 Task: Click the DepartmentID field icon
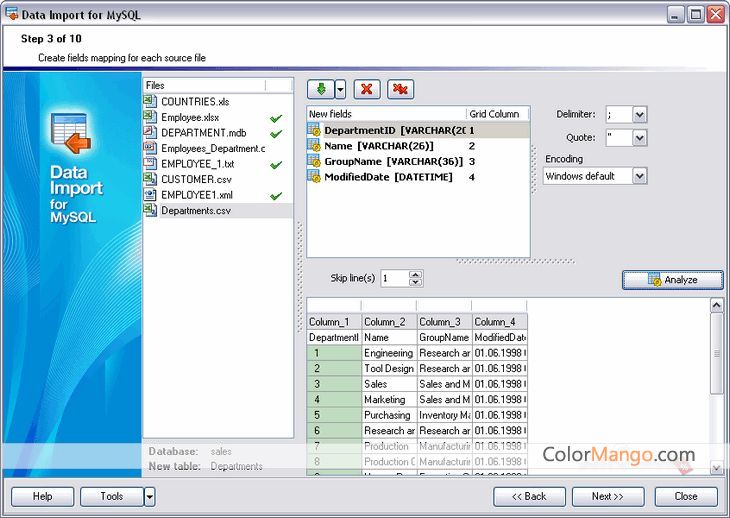tap(314, 130)
